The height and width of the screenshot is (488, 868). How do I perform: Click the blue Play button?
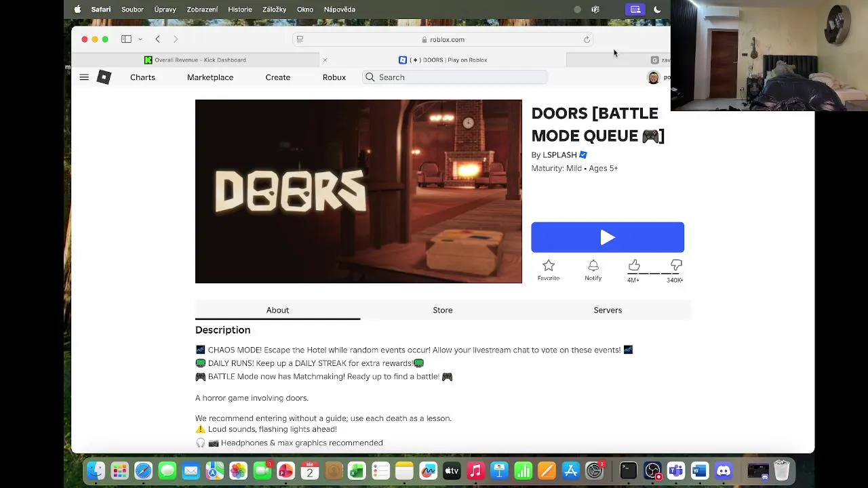click(608, 237)
